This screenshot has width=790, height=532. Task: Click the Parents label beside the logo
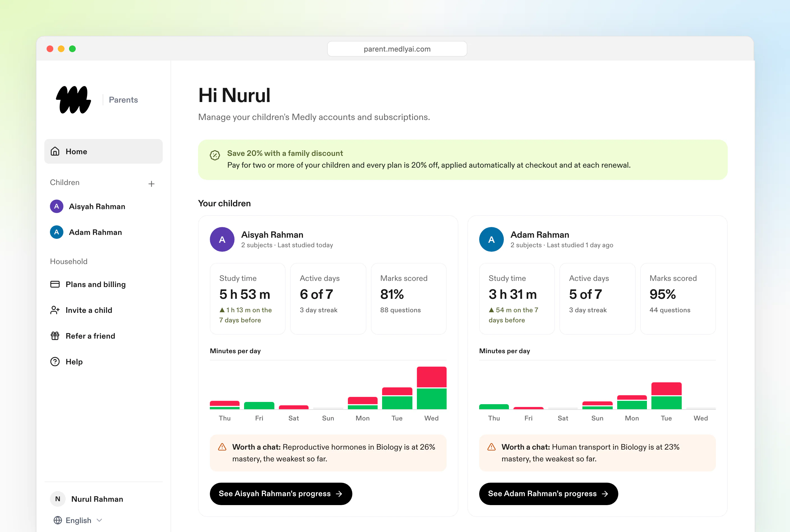click(x=123, y=100)
